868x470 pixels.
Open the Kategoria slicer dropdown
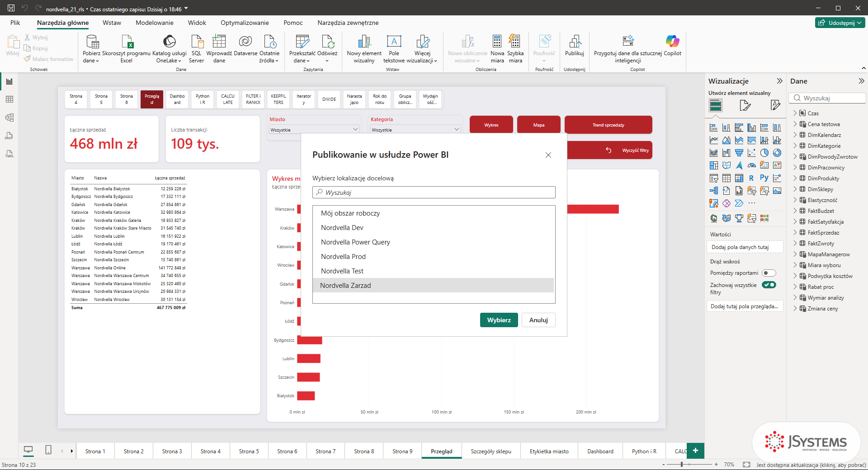(x=415, y=130)
